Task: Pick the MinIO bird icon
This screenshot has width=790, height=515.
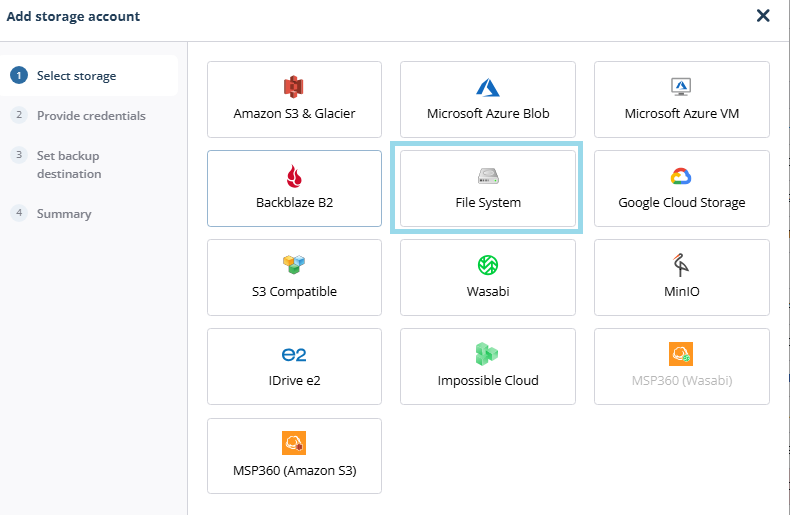Action: coord(681,265)
